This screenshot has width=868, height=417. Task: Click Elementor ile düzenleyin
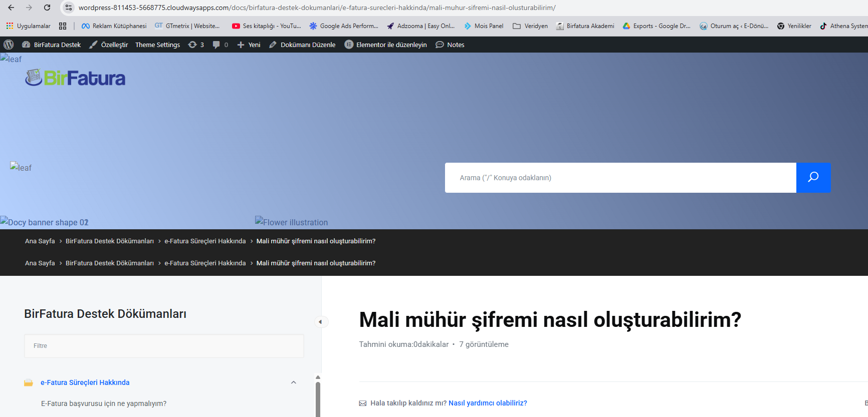(386, 45)
